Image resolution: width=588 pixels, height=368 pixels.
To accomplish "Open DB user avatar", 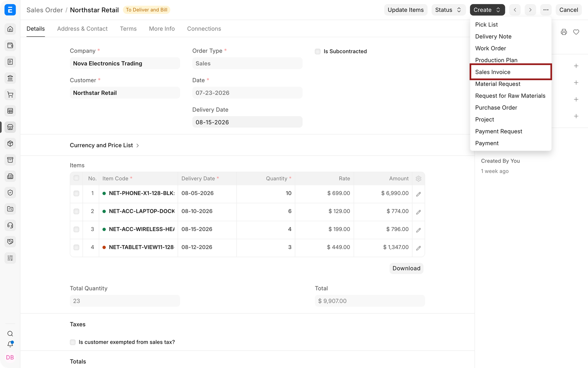I will (10, 357).
